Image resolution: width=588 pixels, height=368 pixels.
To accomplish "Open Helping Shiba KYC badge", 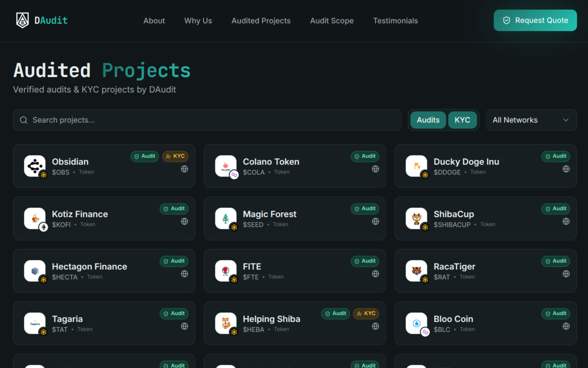I will tap(366, 314).
